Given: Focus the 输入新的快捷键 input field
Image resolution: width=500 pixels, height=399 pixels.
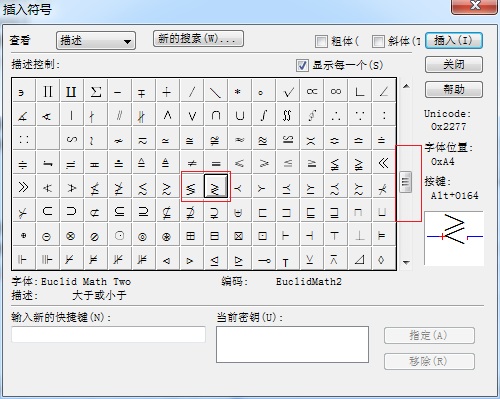Looking at the screenshot, I should point(109,334).
